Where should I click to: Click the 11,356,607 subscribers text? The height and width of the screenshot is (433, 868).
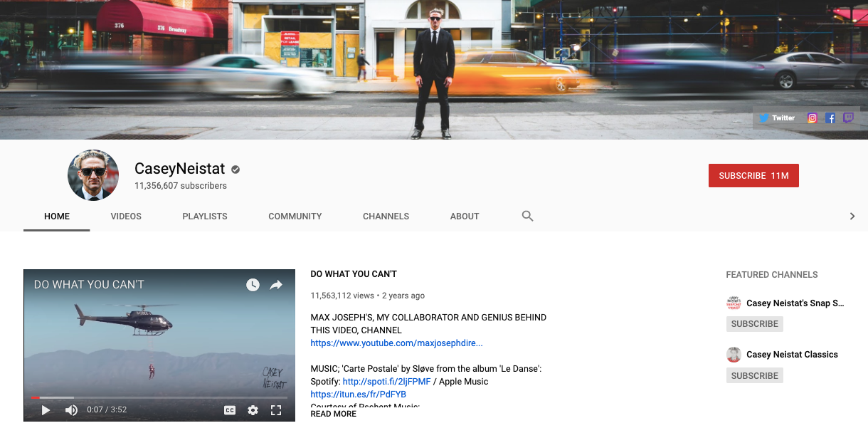pos(181,186)
